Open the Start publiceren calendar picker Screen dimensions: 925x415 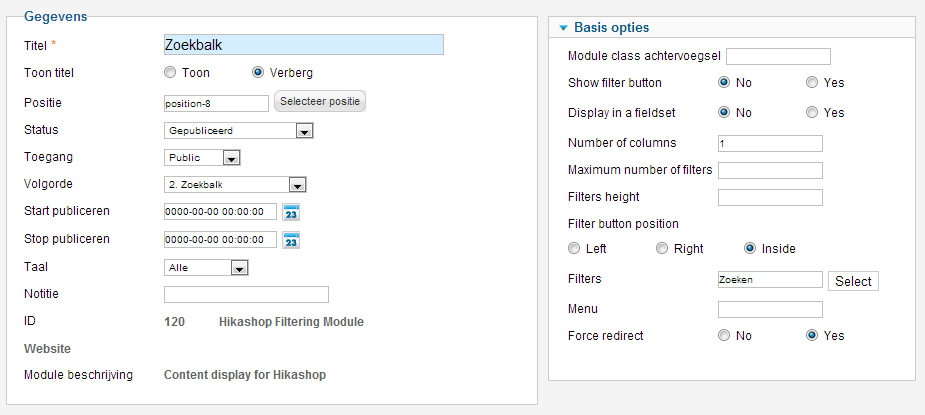[x=292, y=212]
